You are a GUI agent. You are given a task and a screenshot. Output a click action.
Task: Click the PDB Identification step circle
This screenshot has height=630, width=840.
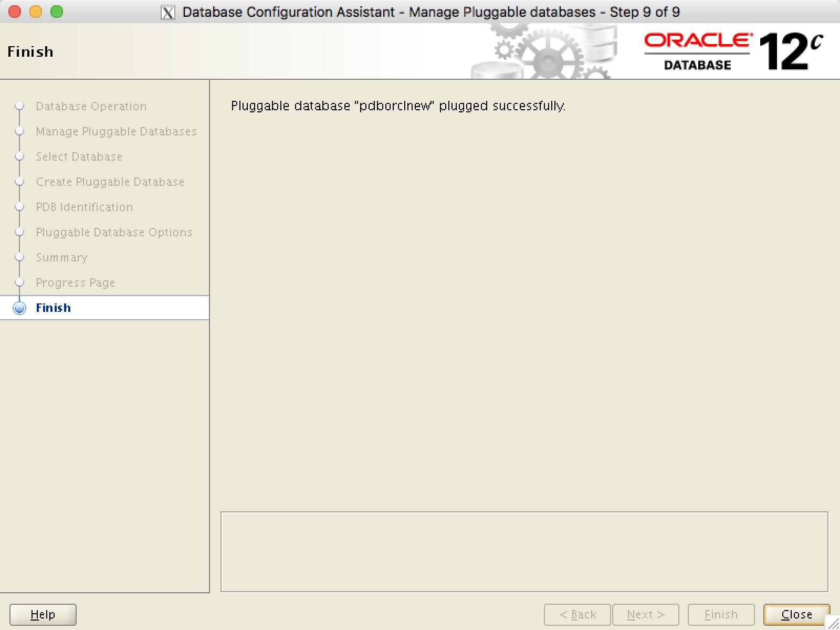(19, 207)
